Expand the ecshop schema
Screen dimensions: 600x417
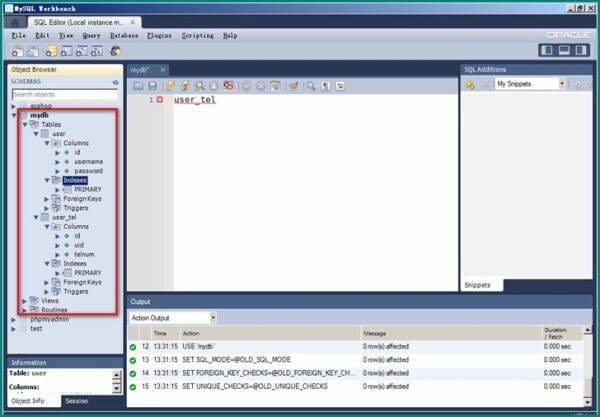14,106
